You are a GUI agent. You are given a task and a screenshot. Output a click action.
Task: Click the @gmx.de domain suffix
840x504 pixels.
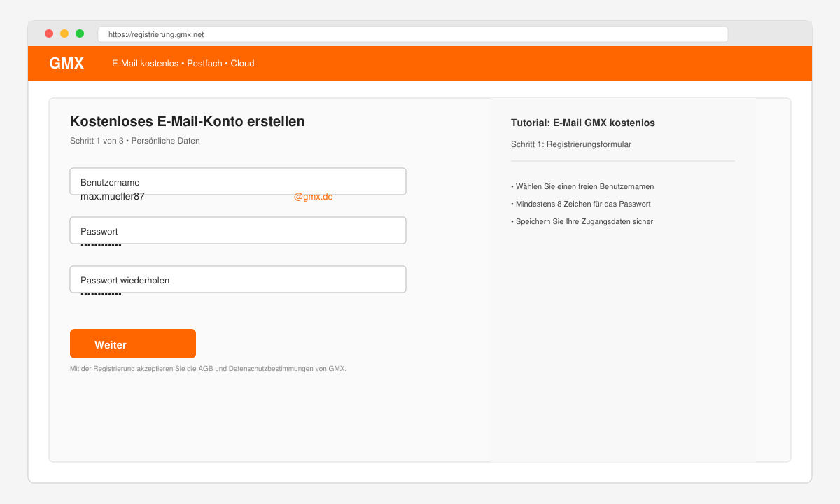[314, 197]
